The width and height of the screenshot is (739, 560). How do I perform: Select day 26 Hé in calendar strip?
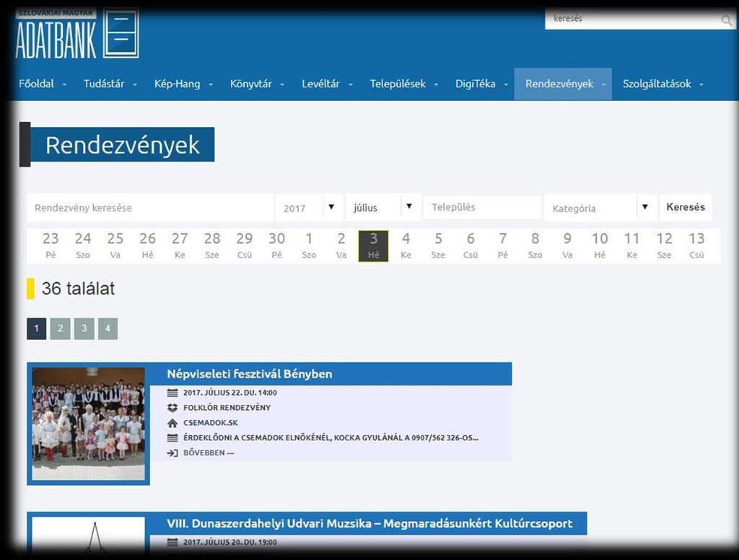[x=147, y=245]
